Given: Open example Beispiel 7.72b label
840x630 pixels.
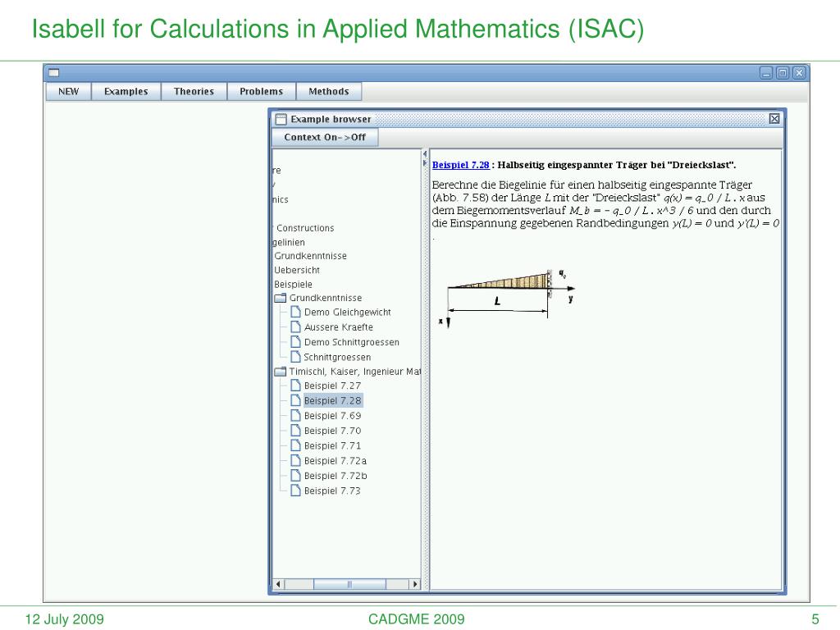Looking at the screenshot, I should click(x=336, y=476).
